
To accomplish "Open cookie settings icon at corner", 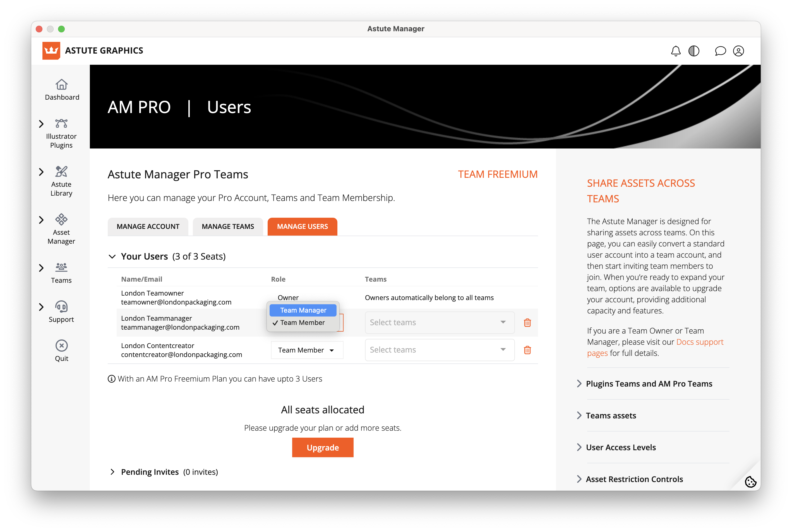I will (x=750, y=481).
